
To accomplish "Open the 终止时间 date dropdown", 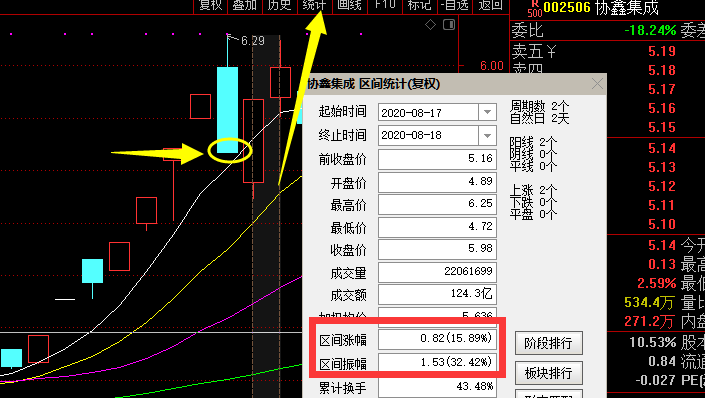I will (487, 135).
